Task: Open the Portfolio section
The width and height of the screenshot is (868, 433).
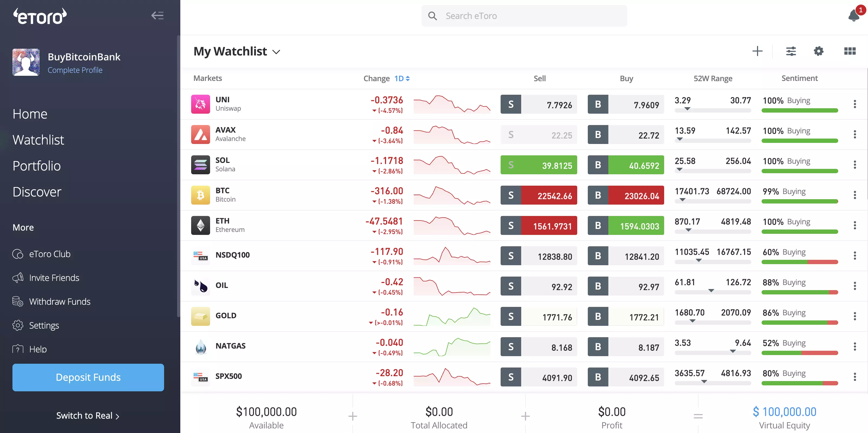Action: pyautogui.click(x=37, y=166)
